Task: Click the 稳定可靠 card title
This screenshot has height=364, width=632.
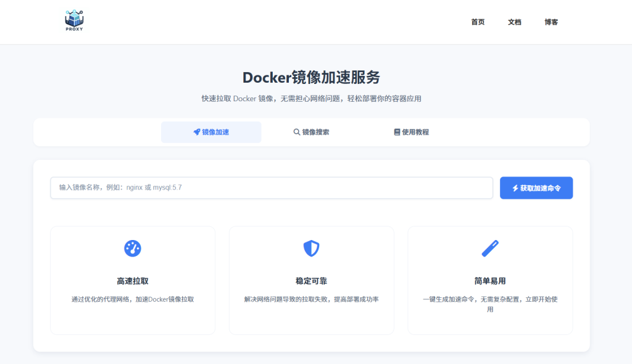Action: coord(311,281)
